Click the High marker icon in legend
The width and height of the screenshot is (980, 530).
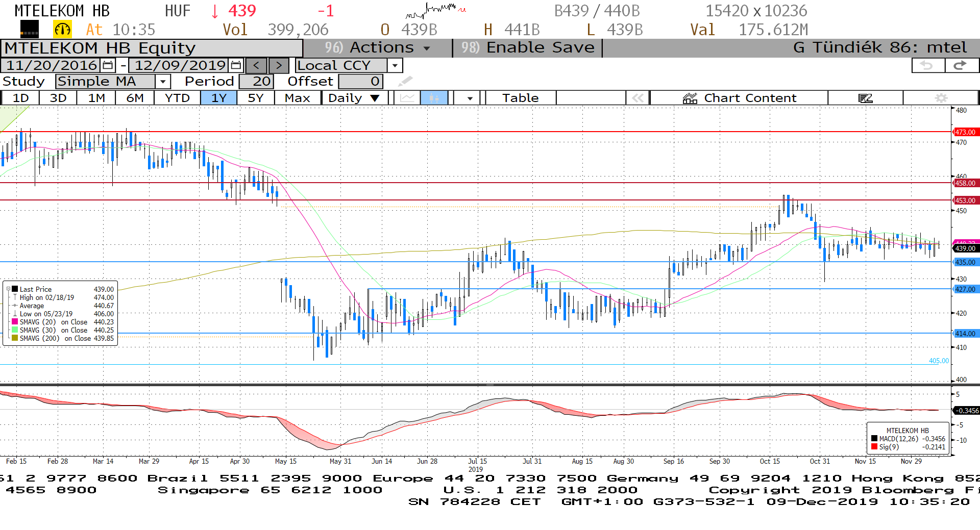click(15, 297)
